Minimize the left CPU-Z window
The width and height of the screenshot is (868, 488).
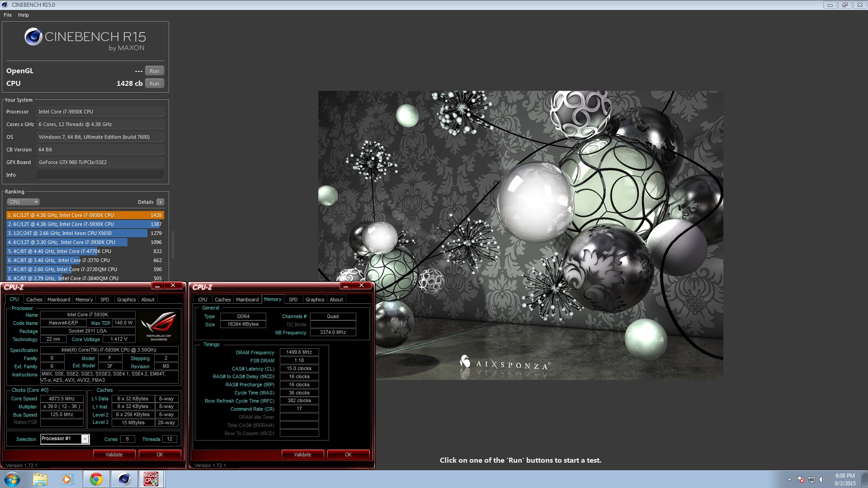[157, 286]
